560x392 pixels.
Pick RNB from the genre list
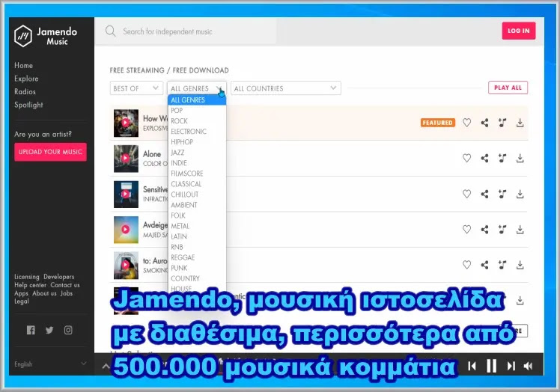point(197,247)
